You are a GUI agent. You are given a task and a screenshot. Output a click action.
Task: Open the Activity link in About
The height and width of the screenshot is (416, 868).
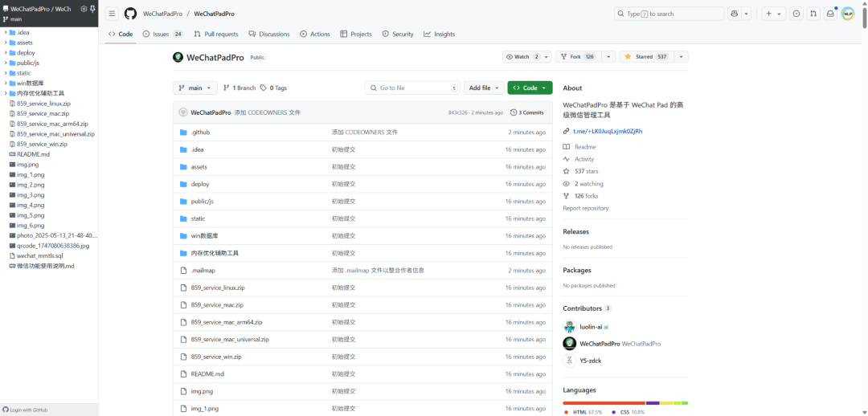point(584,159)
